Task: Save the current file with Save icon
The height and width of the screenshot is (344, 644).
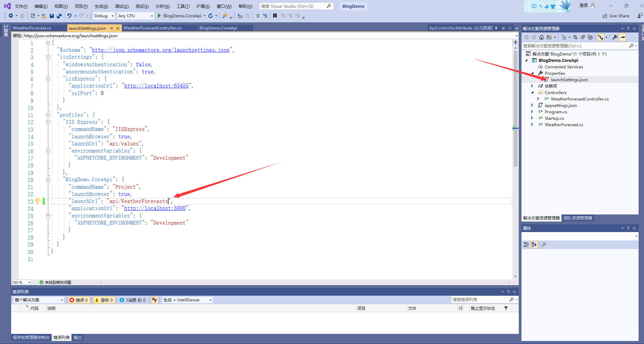Action: tap(52, 16)
